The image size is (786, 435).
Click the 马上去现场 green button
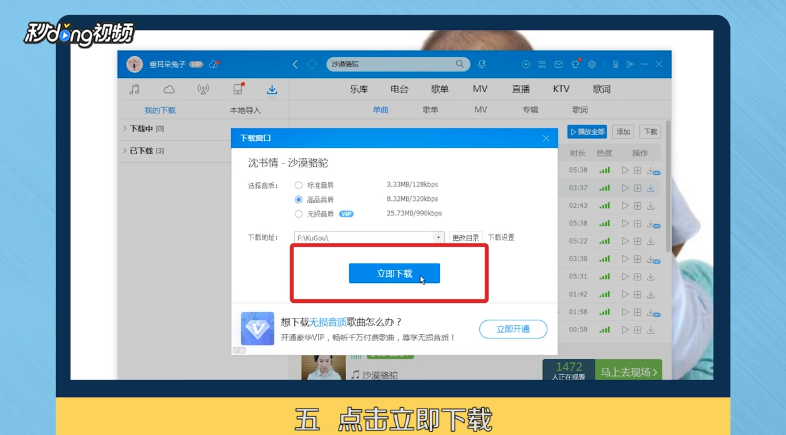(x=629, y=372)
